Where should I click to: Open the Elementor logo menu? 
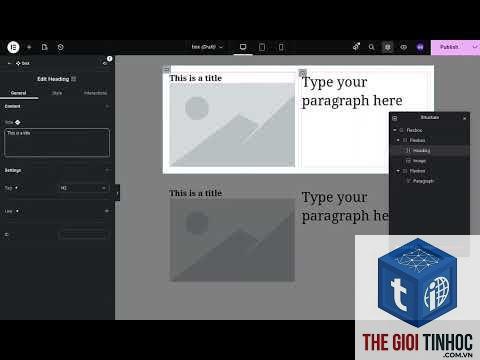[x=13, y=47]
